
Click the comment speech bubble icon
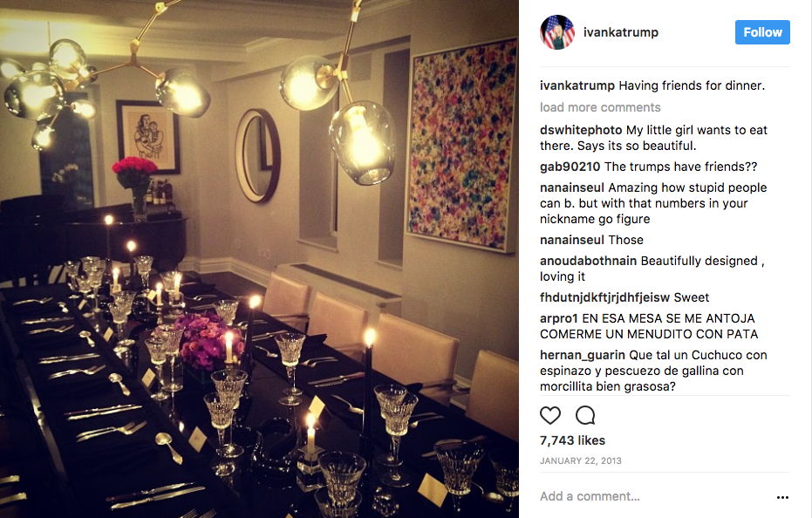tap(585, 415)
